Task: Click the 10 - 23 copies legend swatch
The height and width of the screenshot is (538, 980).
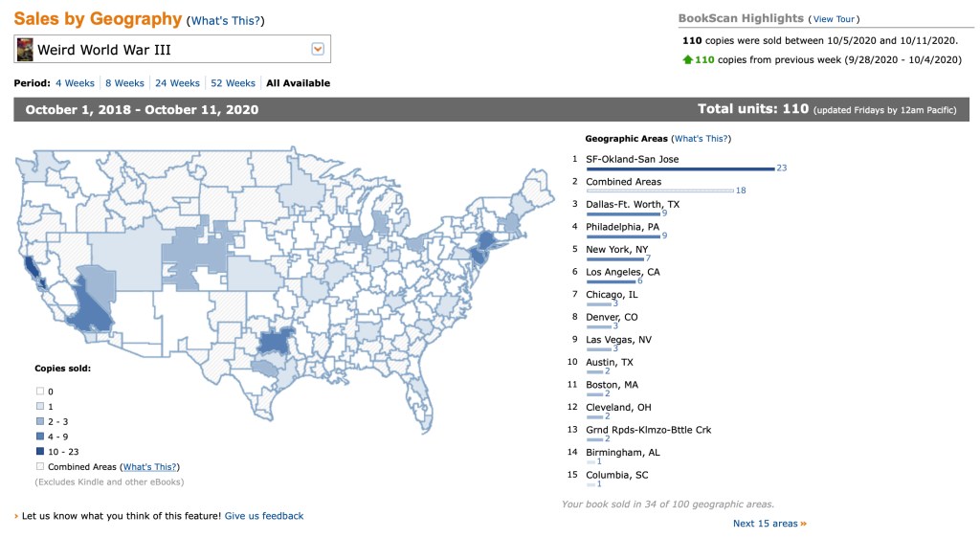Action: click(x=40, y=451)
